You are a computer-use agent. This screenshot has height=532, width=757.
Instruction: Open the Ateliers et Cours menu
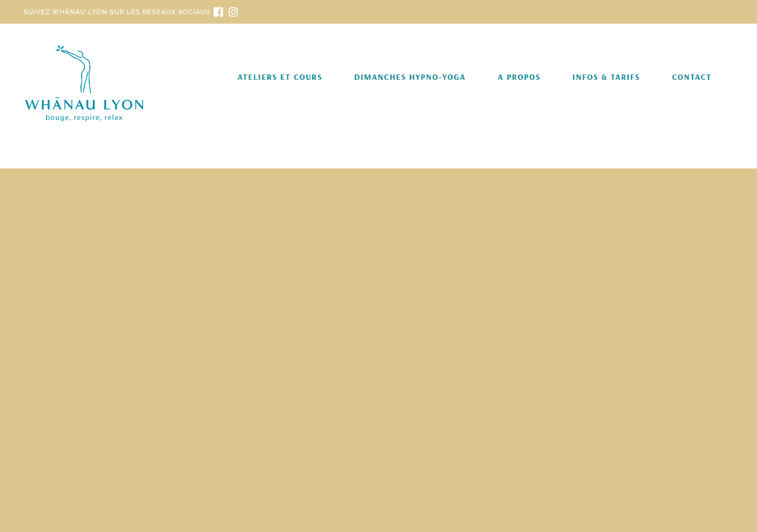tap(280, 77)
